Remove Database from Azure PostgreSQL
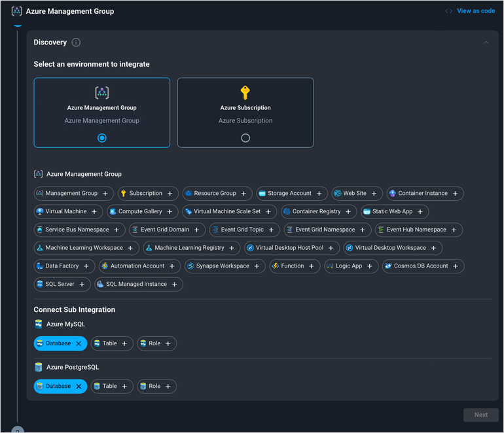This screenshot has width=504, height=433. [79, 387]
